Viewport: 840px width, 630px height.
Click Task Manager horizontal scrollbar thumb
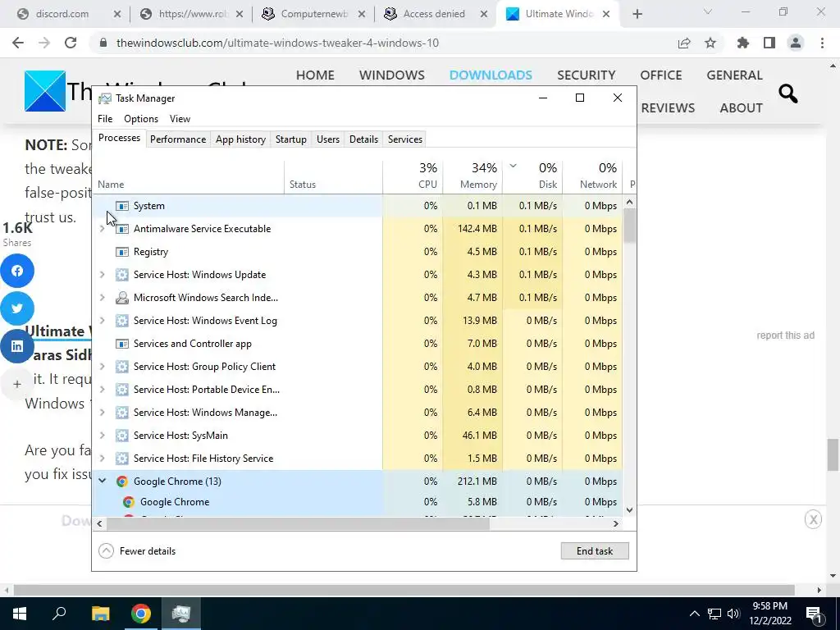(298, 523)
